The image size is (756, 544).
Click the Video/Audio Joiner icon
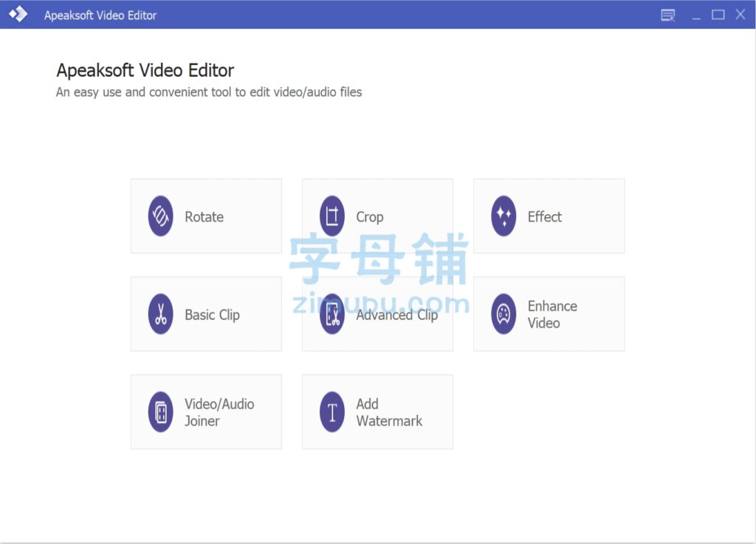(160, 412)
